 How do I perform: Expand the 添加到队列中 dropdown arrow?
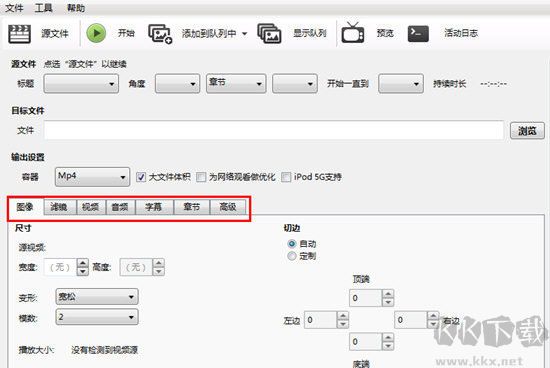pyautogui.click(x=244, y=34)
